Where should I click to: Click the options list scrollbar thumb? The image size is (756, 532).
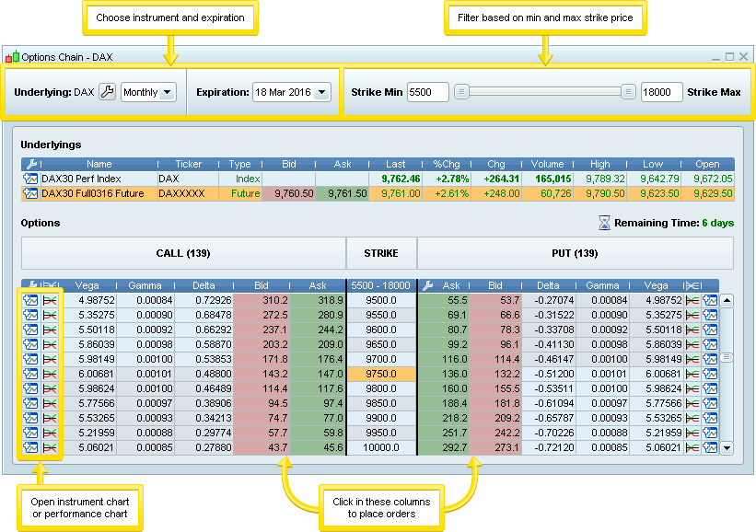coord(727,357)
